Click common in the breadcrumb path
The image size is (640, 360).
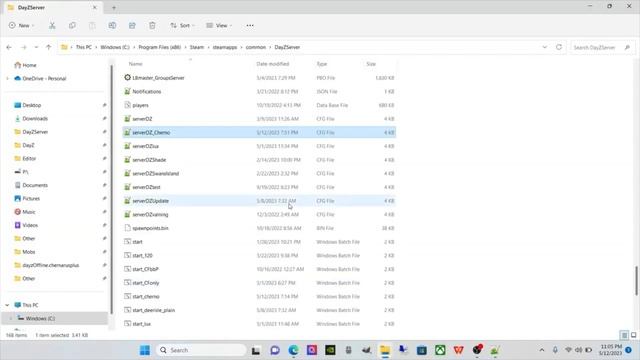pyautogui.click(x=256, y=47)
